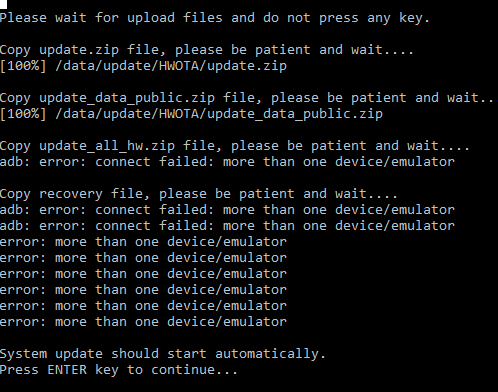Click the 'Press ENTER key to continue' prompt
This screenshot has width=498, height=392.
click(x=119, y=370)
